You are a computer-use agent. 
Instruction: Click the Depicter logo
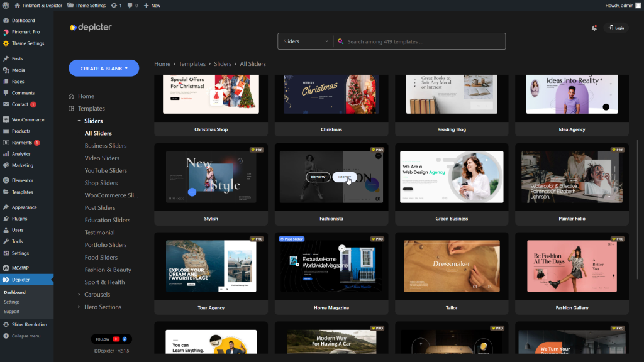pos(91,27)
